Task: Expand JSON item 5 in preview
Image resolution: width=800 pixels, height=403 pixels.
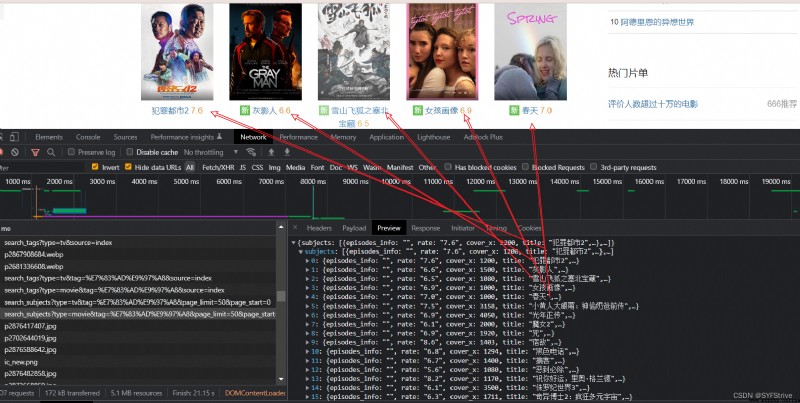Action: (307, 307)
